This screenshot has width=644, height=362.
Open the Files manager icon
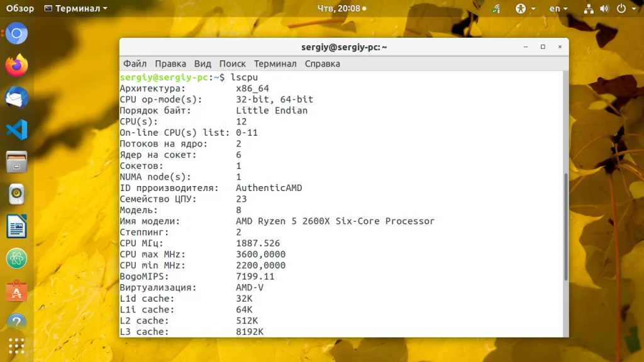coord(17,162)
